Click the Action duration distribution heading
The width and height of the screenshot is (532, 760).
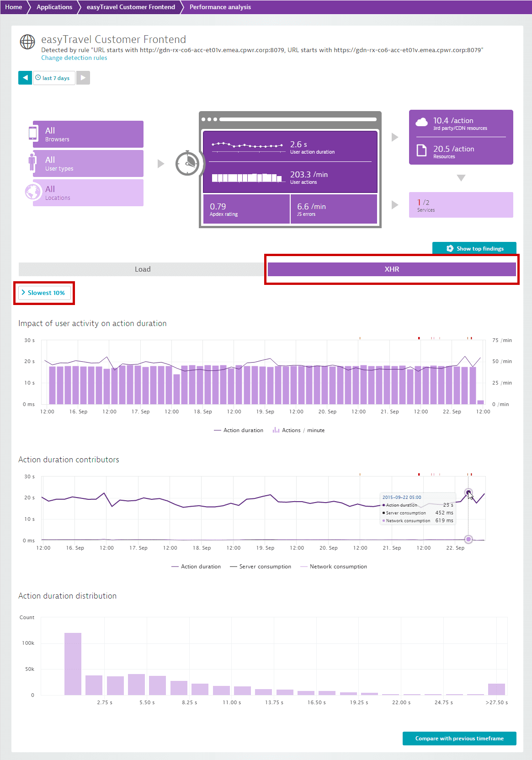[x=67, y=596]
